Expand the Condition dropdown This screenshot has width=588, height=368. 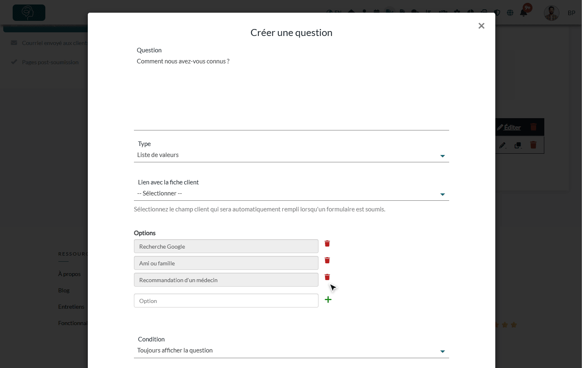click(292, 350)
